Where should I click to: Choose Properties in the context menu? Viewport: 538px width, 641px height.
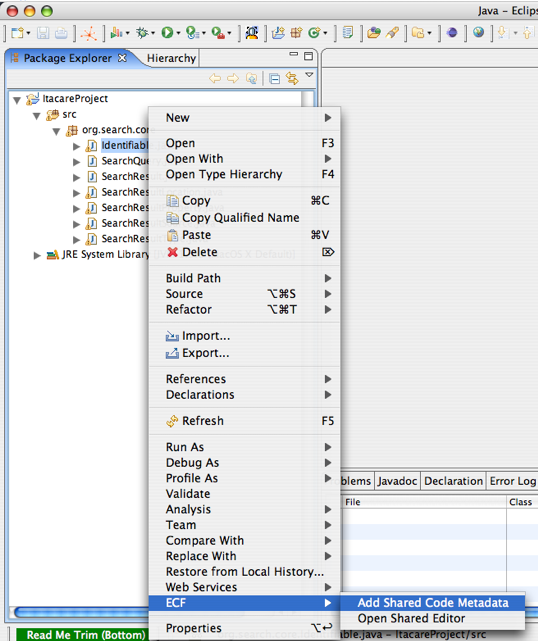click(244, 628)
